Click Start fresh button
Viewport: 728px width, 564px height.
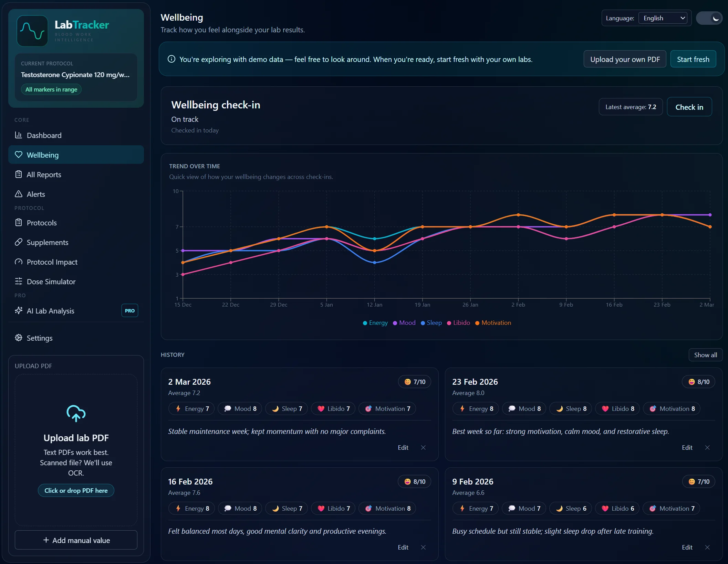(693, 59)
